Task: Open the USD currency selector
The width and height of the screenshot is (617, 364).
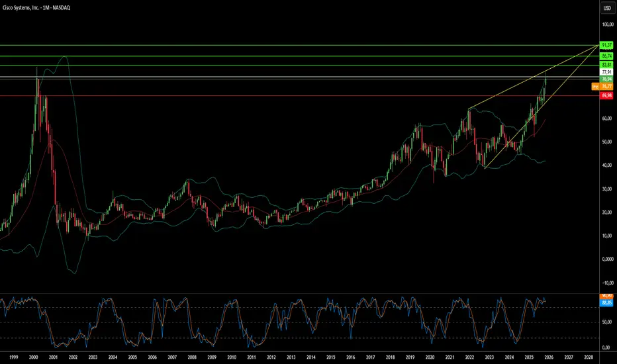Action: click(606, 7)
